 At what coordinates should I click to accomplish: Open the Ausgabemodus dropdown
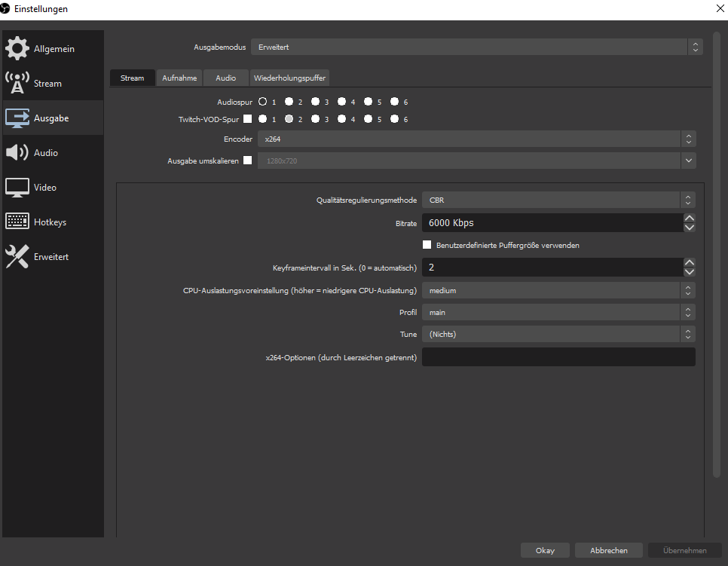click(x=477, y=47)
